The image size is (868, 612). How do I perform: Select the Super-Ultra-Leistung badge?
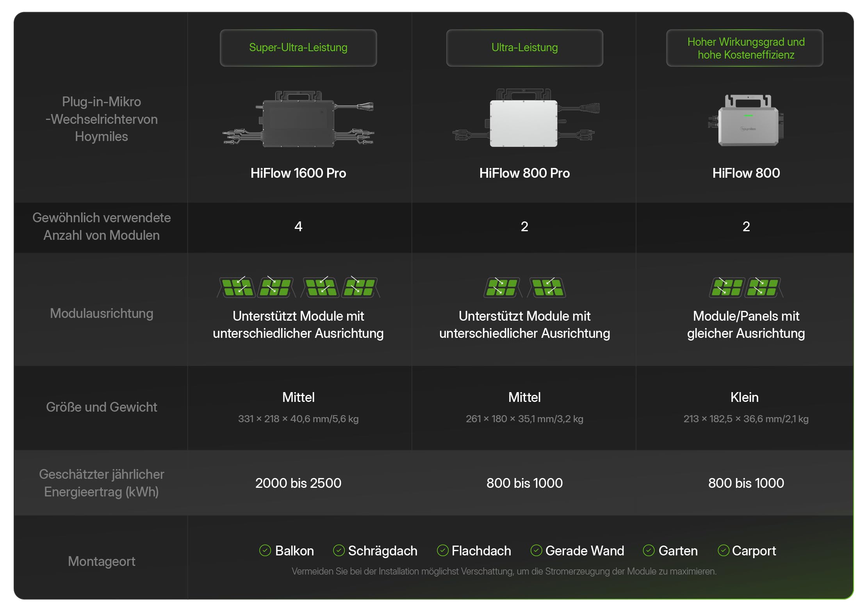pos(298,48)
